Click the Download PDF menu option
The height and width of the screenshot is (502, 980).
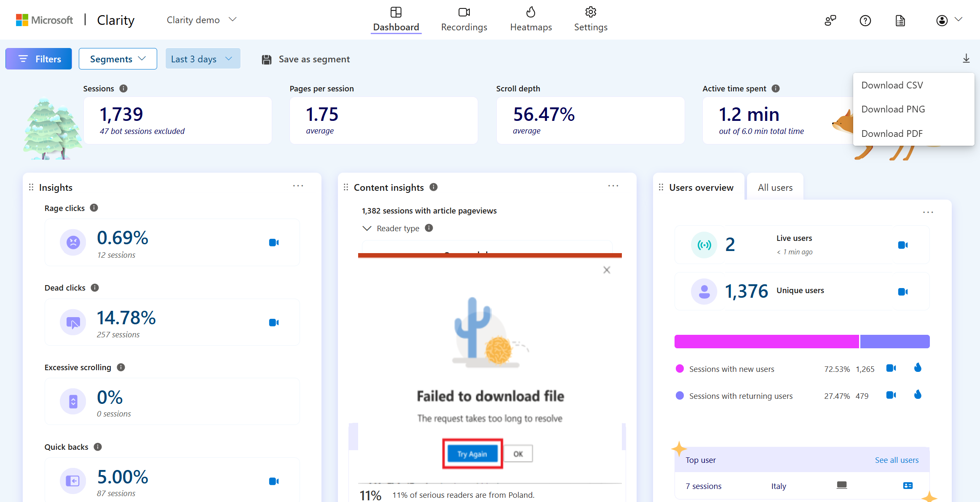[x=892, y=133]
